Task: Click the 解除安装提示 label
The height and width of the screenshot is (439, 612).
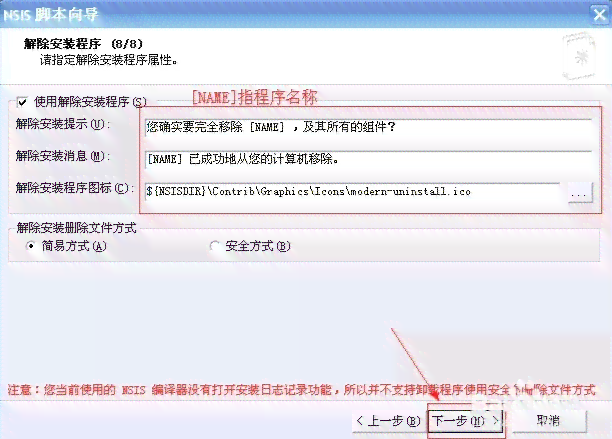Action: click(x=62, y=124)
